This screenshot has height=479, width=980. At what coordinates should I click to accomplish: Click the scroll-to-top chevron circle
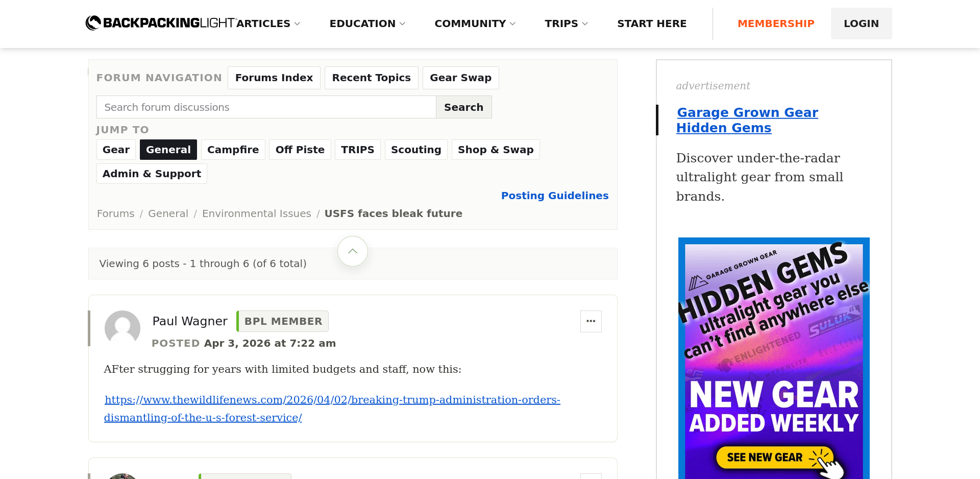coord(353,251)
